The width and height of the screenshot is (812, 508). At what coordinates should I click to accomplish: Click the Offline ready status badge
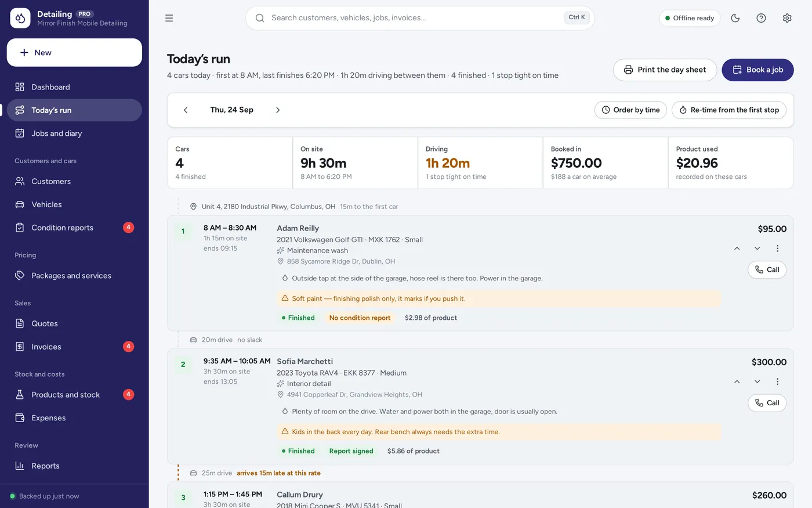point(690,18)
